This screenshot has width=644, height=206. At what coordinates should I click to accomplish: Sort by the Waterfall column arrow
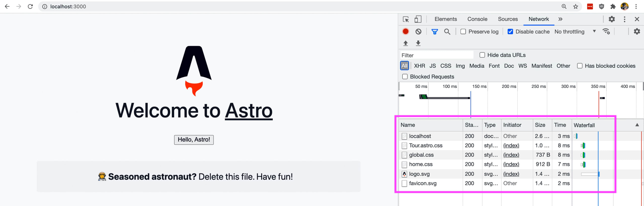click(x=637, y=125)
